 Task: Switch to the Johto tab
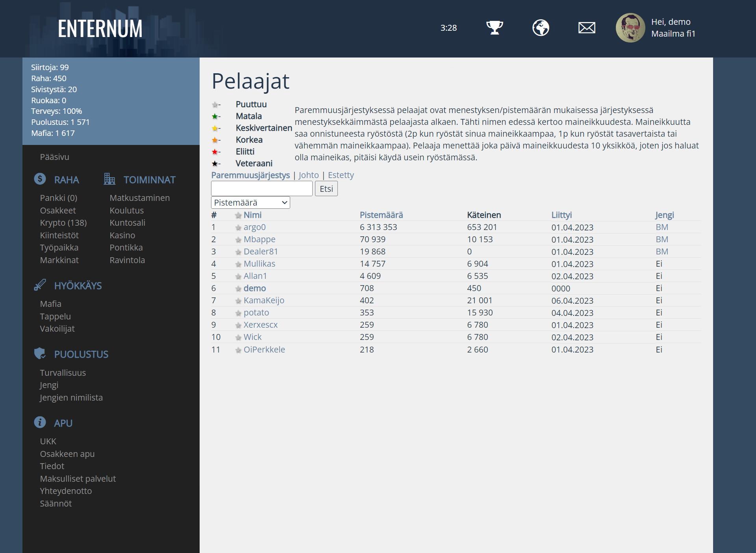(x=308, y=175)
